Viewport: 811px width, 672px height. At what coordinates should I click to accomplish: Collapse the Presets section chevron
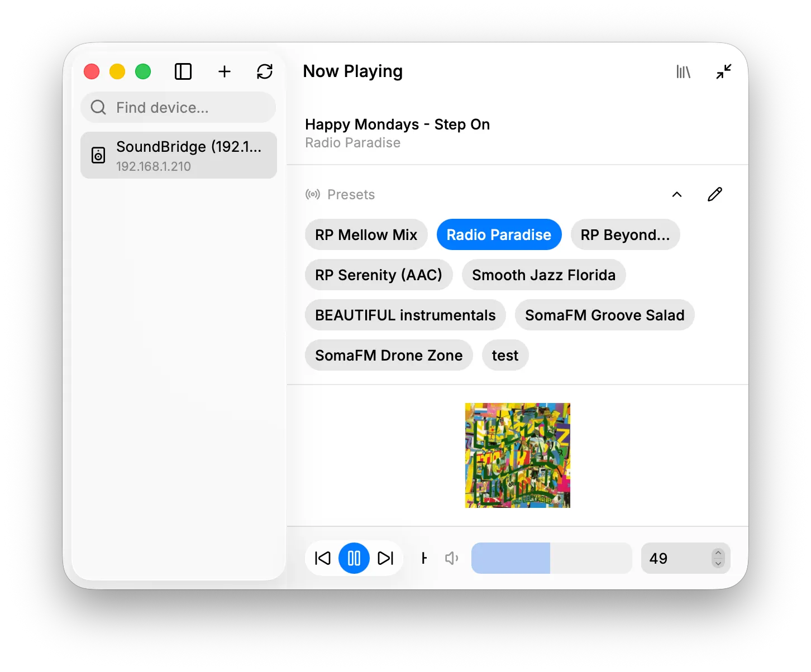pyautogui.click(x=677, y=194)
